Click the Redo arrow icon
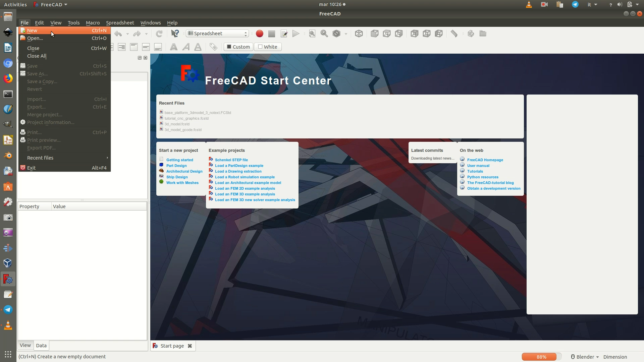The width and height of the screenshot is (644, 362). tap(137, 34)
